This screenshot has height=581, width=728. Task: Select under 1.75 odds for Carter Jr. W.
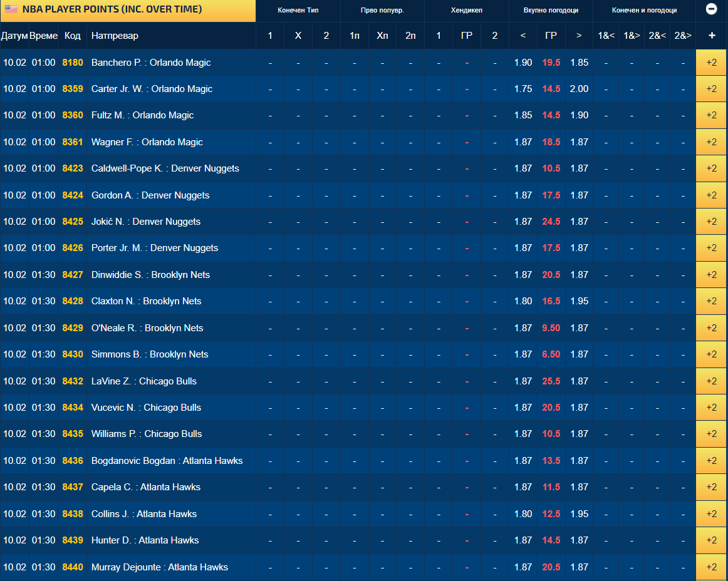coord(523,89)
